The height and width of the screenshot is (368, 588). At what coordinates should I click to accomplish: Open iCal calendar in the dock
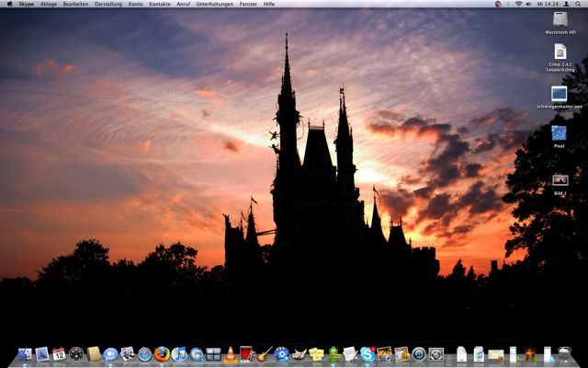[x=59, y=354]
